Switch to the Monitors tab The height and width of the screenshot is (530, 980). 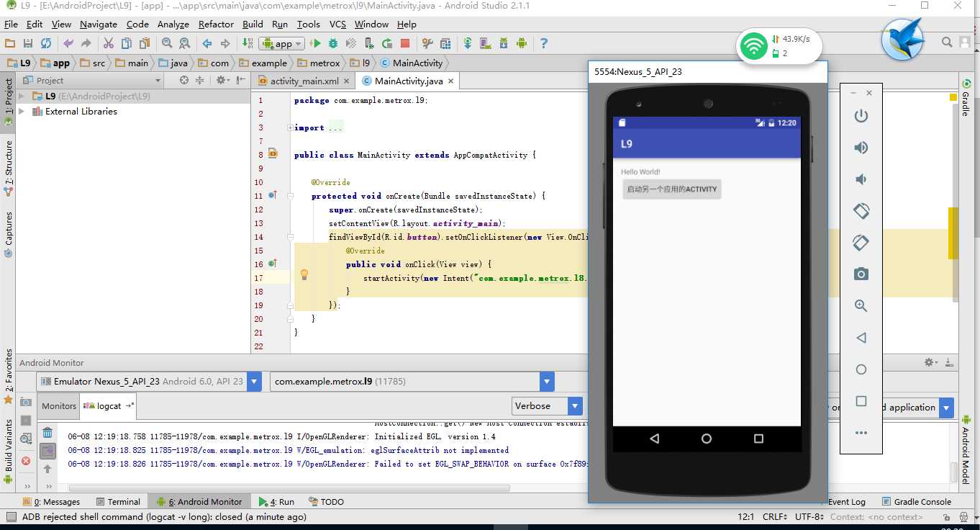click(x=59, y=406)
